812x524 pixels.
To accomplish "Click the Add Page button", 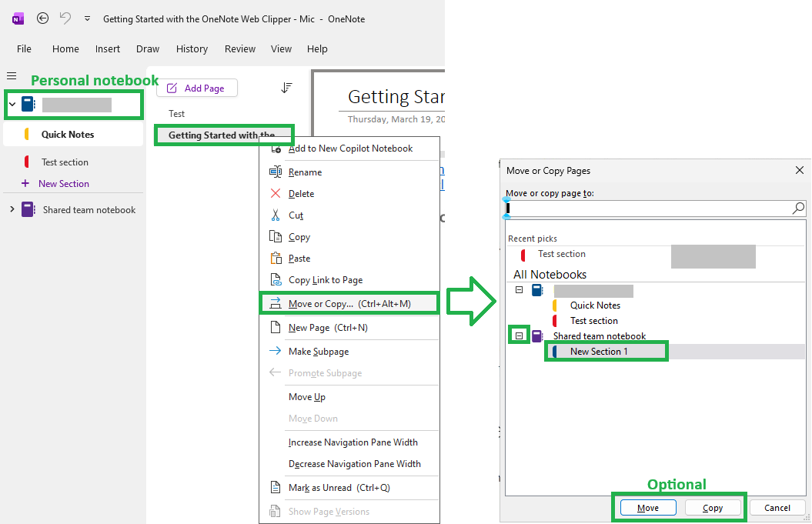I will click(197, 88).
